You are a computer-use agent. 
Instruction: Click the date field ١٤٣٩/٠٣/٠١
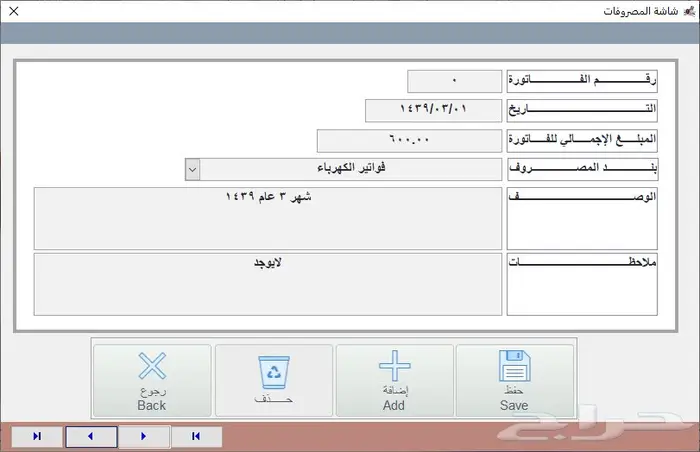[433, 110]
